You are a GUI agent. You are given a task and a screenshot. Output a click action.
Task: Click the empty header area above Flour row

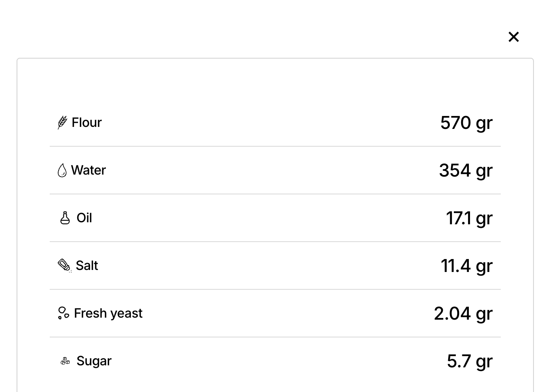(x=275, y=81)
